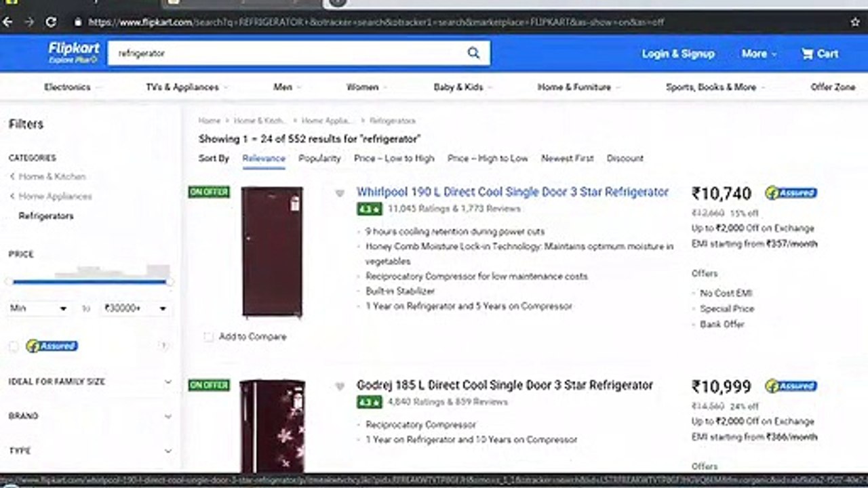This screenshot has width=868, height=488.
Task: Open the More dropdown in header
Action: point(759,54)
